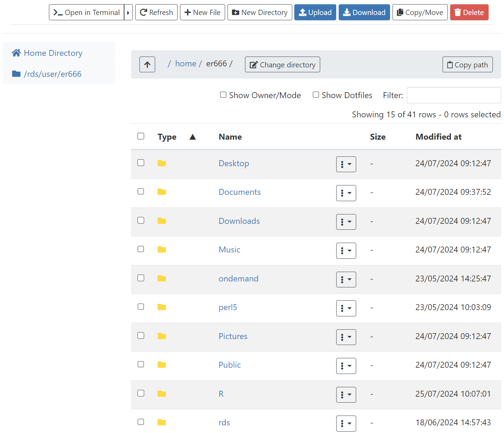Go to Home Directory in sidebar
The height and width of the screenshot is (433, 504).
[x=47, y=53]
